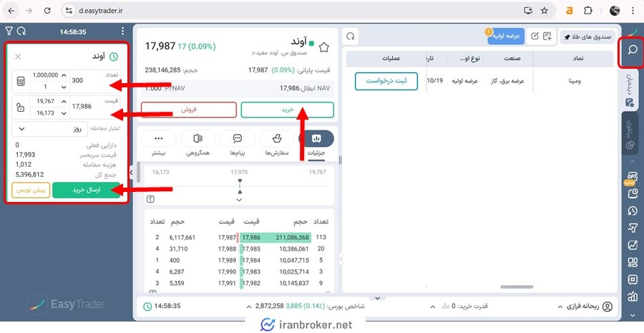Click the green clock icon beside آوند
The height and width of the screenshot is (333, 644).
click(113, 57)
